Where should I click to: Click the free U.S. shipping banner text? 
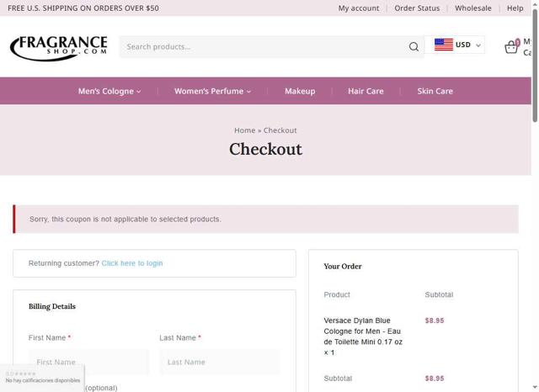coord(83,8)
